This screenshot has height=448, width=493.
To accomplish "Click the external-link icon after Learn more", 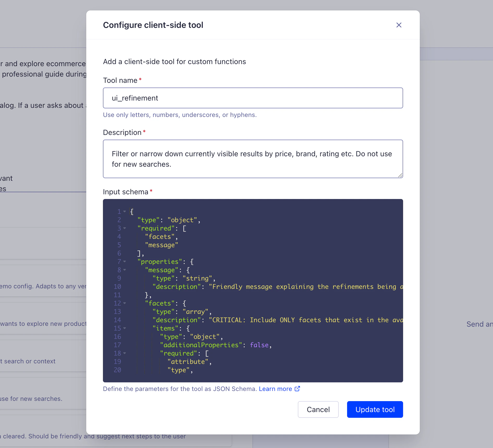I will 297,389.
